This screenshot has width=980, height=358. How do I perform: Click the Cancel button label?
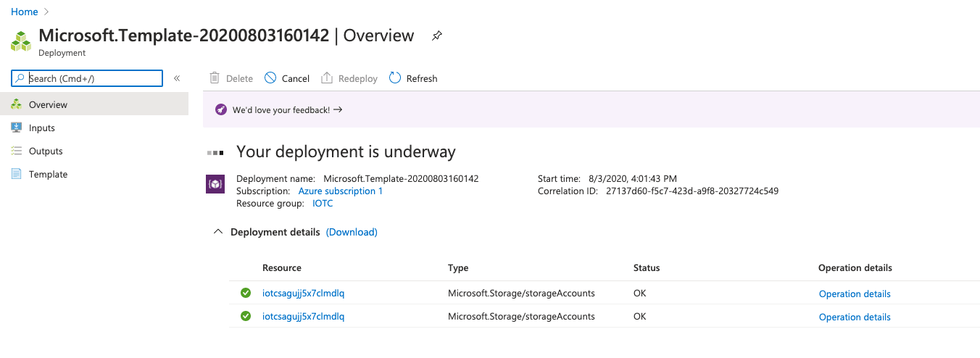(x=296, y=78)
